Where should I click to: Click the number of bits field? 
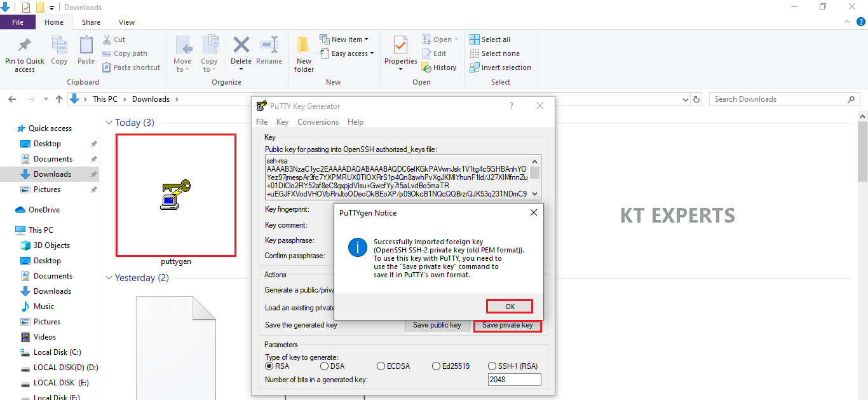514,380
